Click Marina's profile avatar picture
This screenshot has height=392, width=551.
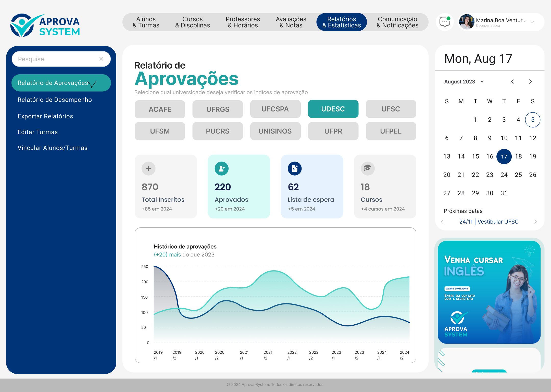(x=467, y=22)
